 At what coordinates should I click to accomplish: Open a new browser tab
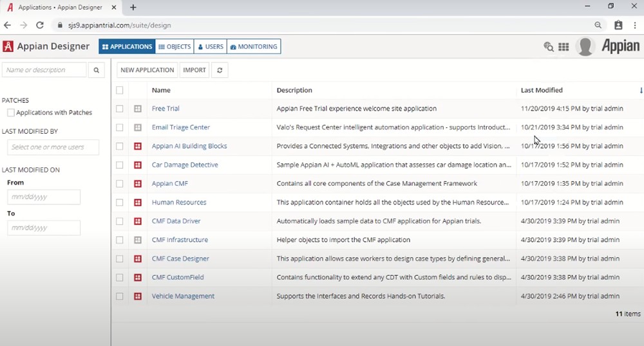[x=133, y=7]
